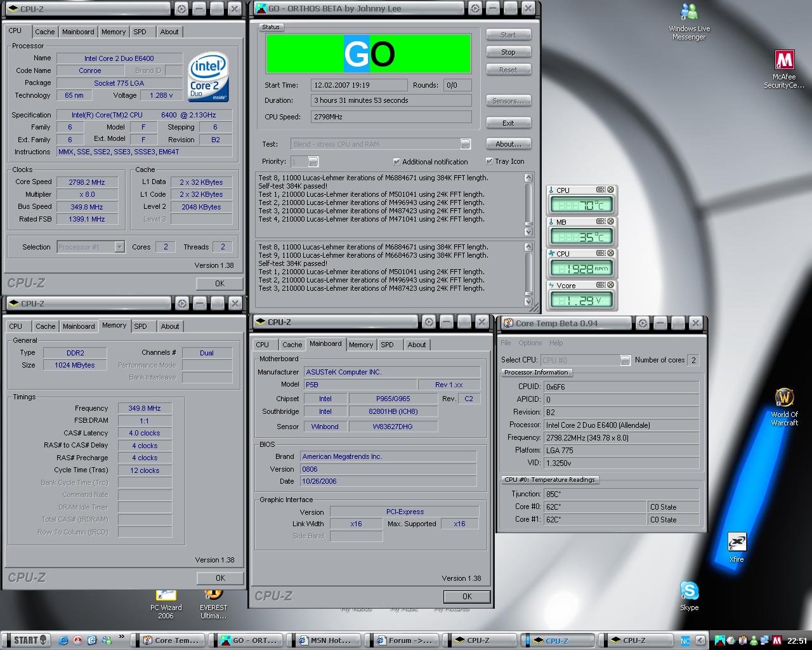Open the Skype desktop icon

tap(689, 596)
